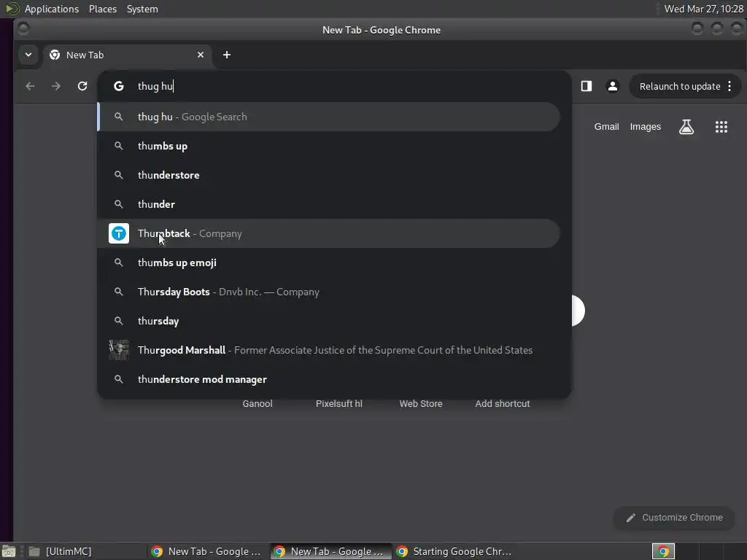This screenshot has height=560, width=747.
Task: Open the side panel icon
Action: click(587, 86)
